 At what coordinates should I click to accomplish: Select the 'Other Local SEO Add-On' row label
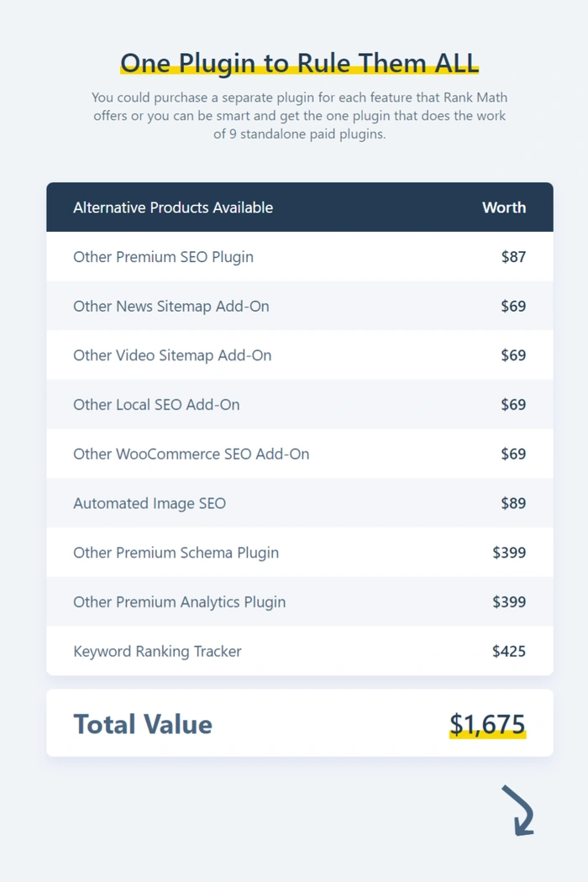click(156, 405)
